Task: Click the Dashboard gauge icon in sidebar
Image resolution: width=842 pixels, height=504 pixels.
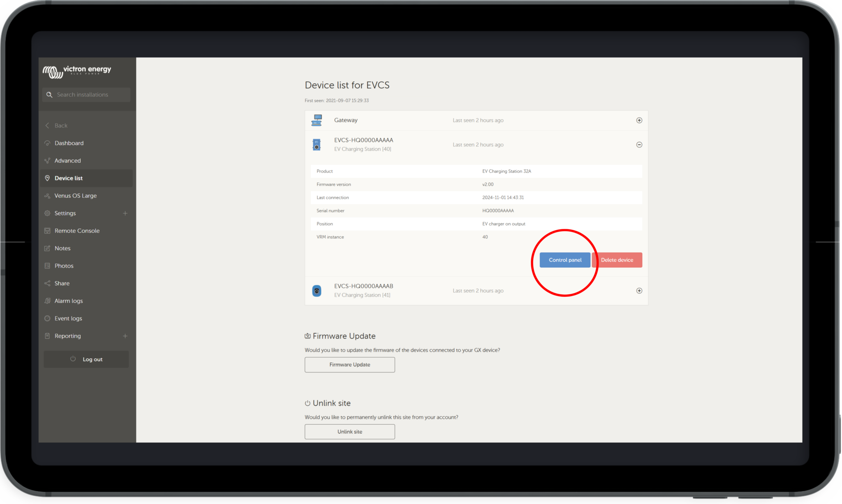Action: [47, 143]
